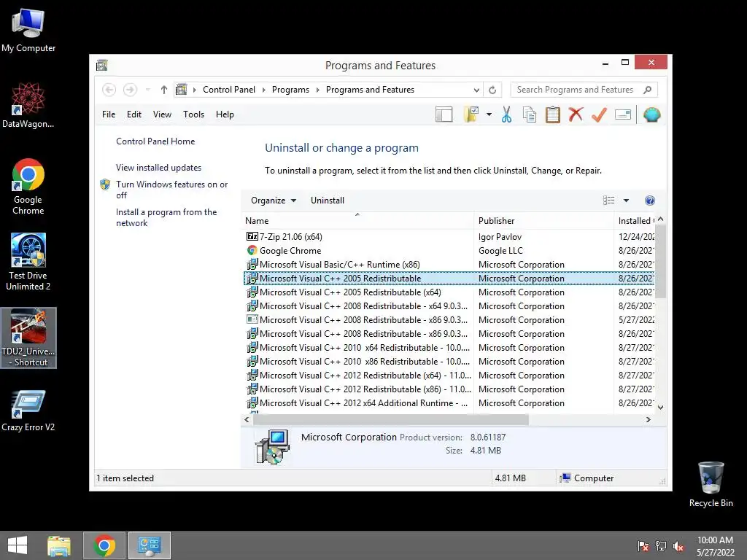
Task: Select Test Drive Unlimited 2 desktop icon
Action: pyautogui.click(x=28, y=262)
